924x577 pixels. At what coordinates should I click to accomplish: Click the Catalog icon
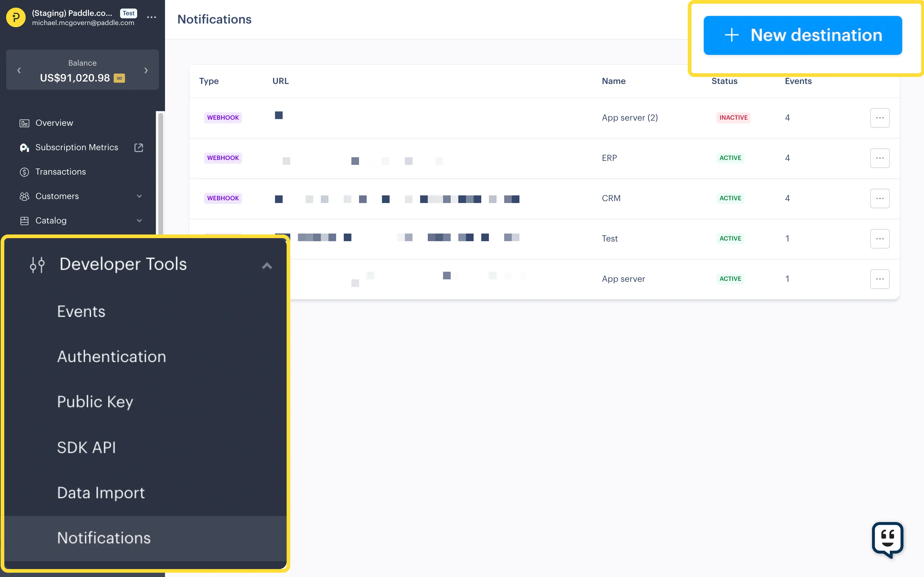tap(24, 220)
